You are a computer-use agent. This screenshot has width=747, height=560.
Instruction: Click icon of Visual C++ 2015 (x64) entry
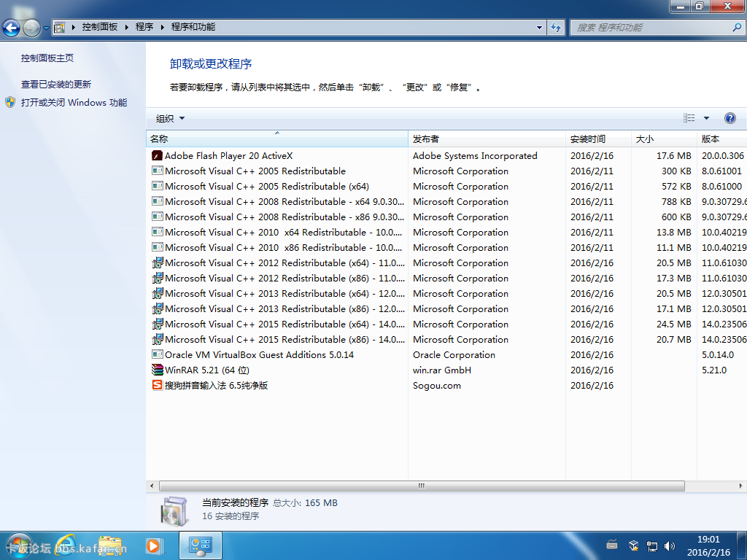pyautogui.click(x=158, y=324)
